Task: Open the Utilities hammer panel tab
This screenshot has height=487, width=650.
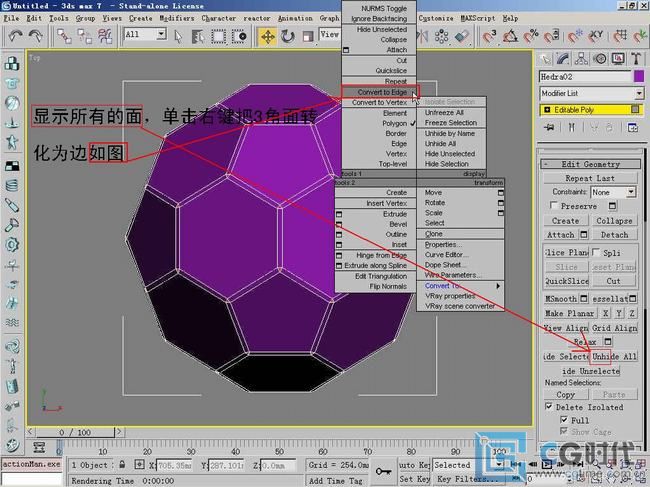Action: click(x=638, y=59)
